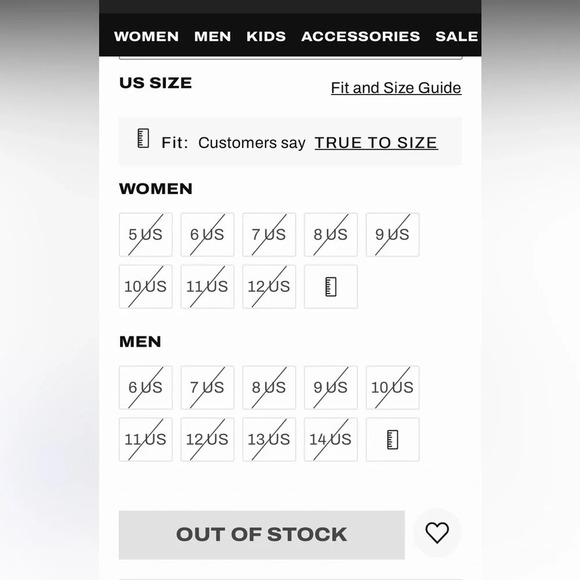Open the Fit and Size Guide link
Viewport: 580px width, 580px height.
click(396, 88)
